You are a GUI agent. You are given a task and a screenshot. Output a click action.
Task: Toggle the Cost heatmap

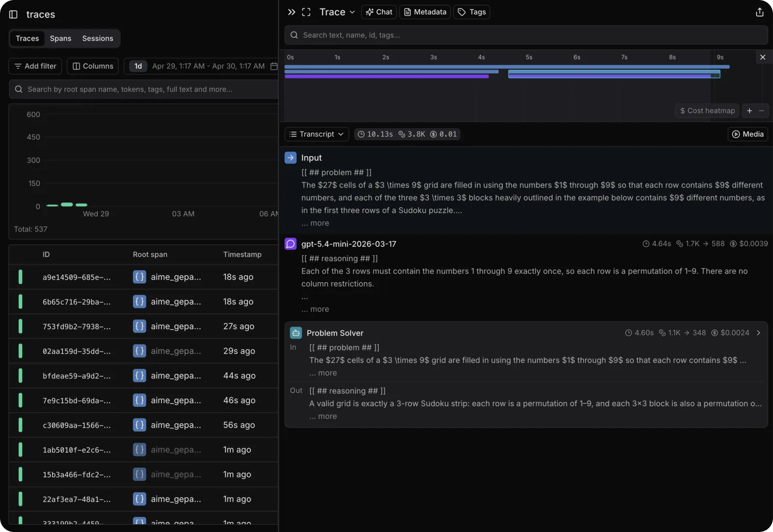click(x=707, y=111)
